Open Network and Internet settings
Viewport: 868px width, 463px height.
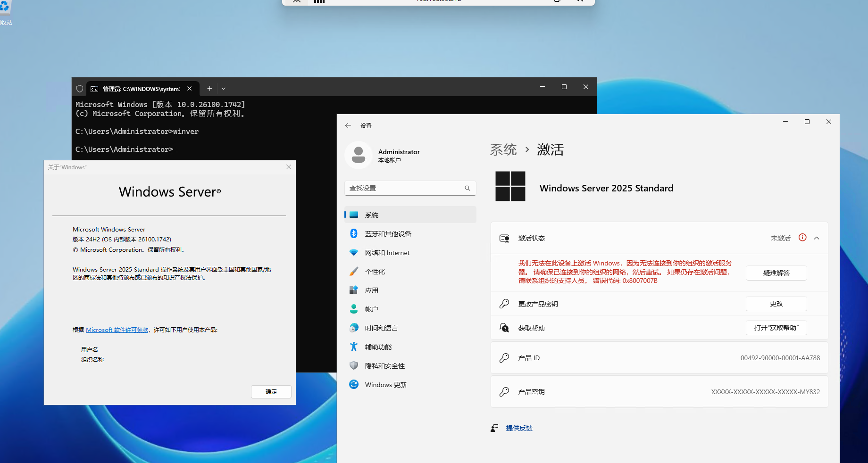pos(387,253)
